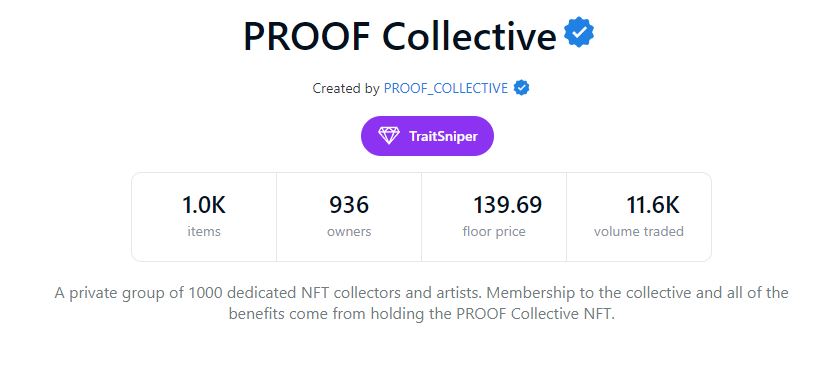
Task: Click the 1.0K items count
Action: pos(204,205)
